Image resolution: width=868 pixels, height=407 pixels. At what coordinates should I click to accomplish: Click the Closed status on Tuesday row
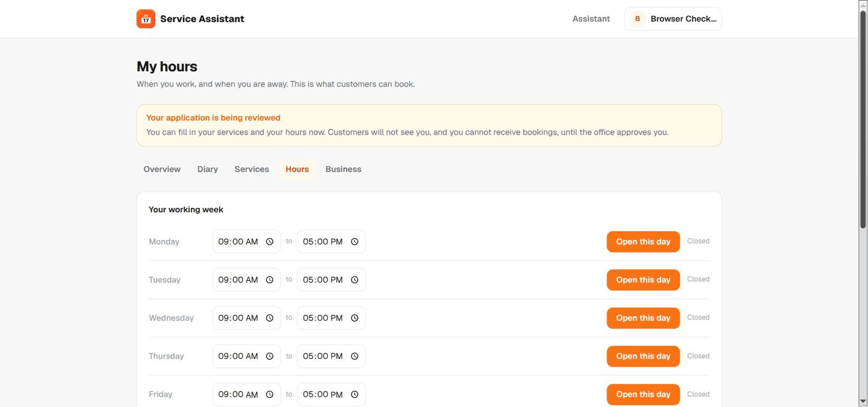tap(698, 279)
